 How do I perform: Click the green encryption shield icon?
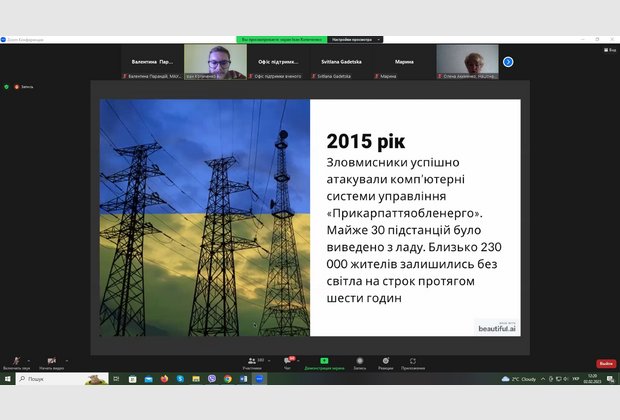[x=7, y=87]
